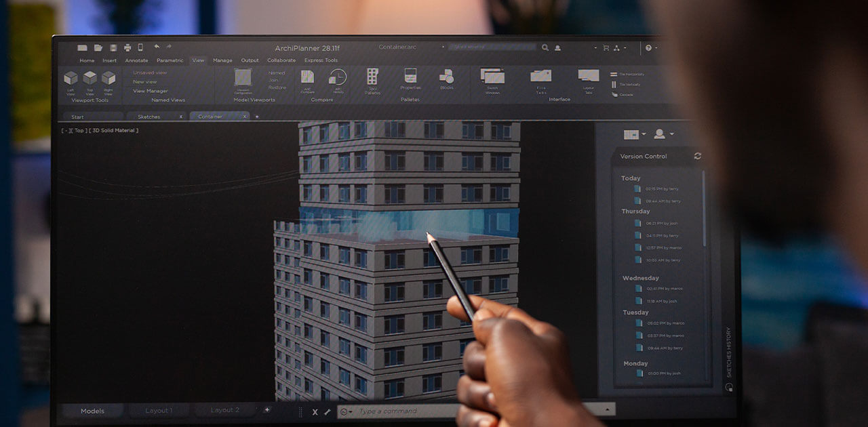Select the Top View cube icon
The width and height of the screenshot is (868, 427).
(x=90, y=79)
